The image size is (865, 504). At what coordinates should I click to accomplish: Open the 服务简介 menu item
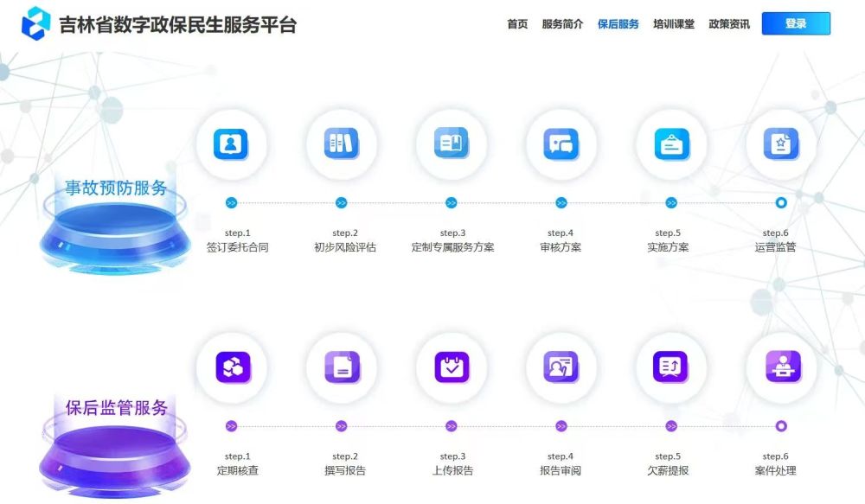[562, 24]
